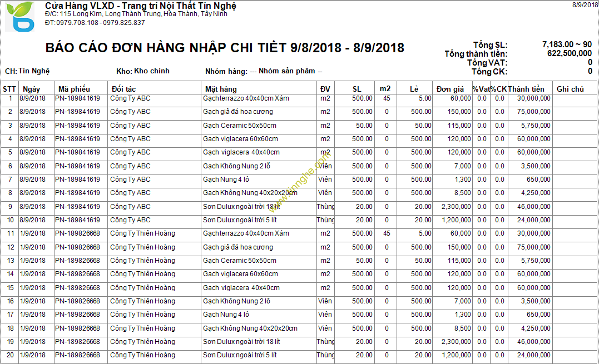Click the date '8/9/2018' in top right corner
Image resolution: width=599 pixels, height=364 pixels.
(x=585, y=4)
